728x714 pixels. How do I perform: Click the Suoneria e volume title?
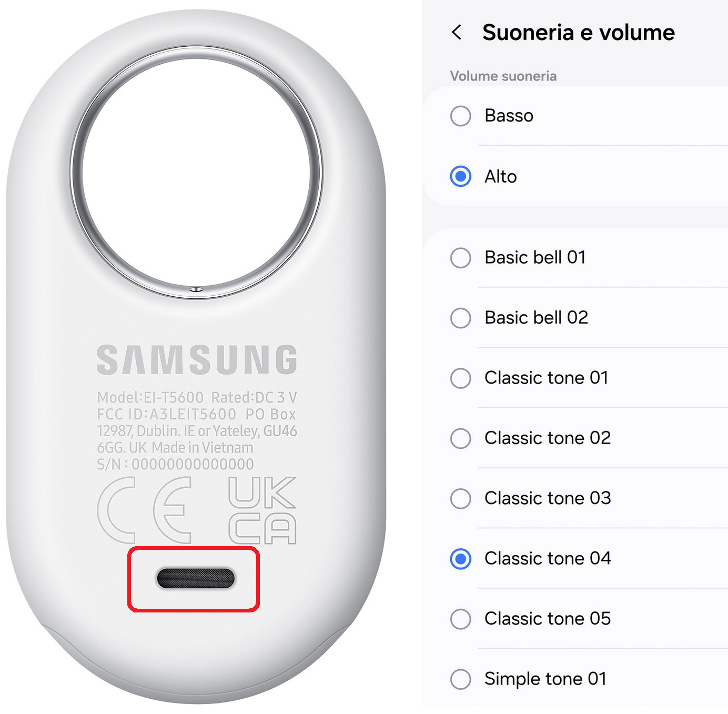point(579,33)
